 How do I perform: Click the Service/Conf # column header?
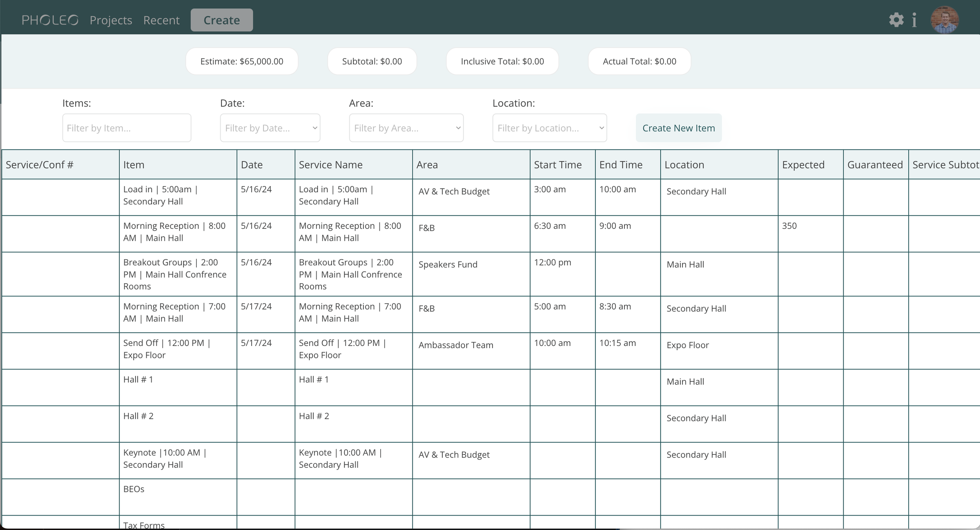tap(61, 165)
